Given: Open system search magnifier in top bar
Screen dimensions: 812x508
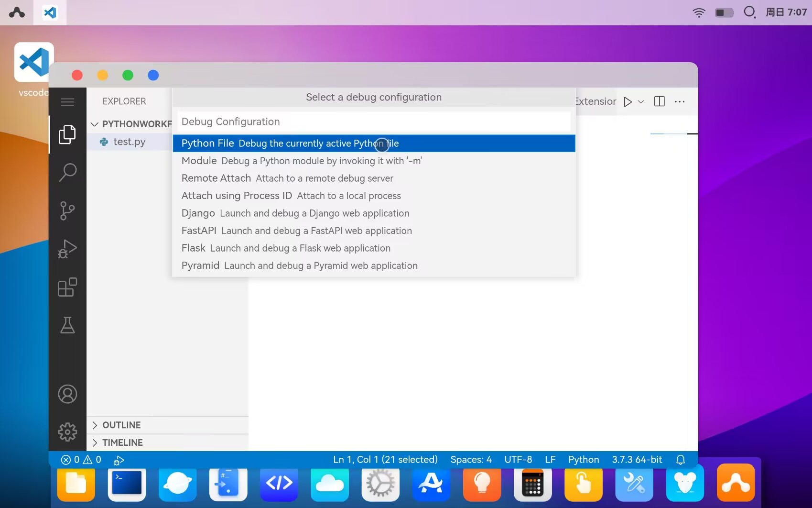Looking at the screenshot, I should 750,12.
